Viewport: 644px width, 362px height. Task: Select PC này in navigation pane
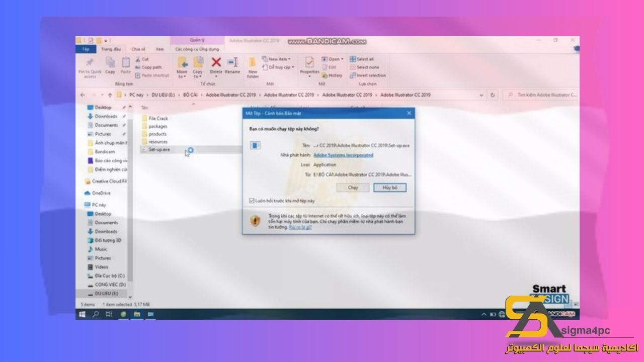(x=95, y=205)
